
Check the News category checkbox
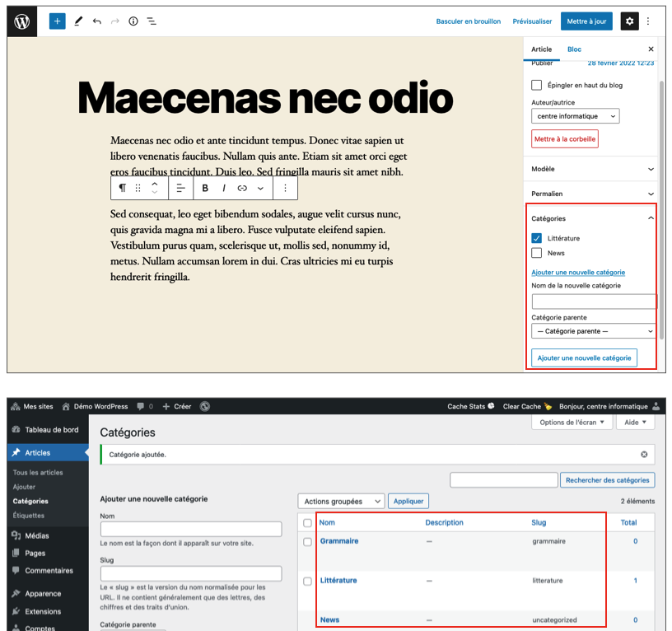click(x=537, y=253)
